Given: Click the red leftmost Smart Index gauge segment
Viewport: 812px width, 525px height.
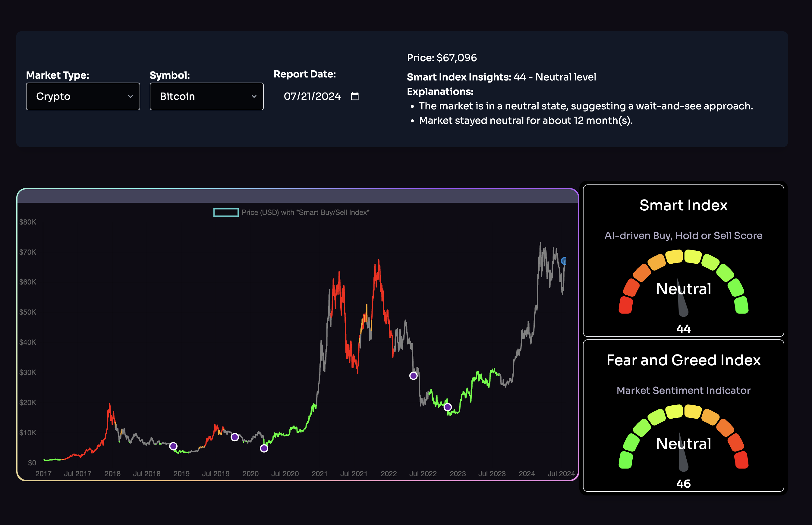Looking at the screenshot, I should (625, 305).
